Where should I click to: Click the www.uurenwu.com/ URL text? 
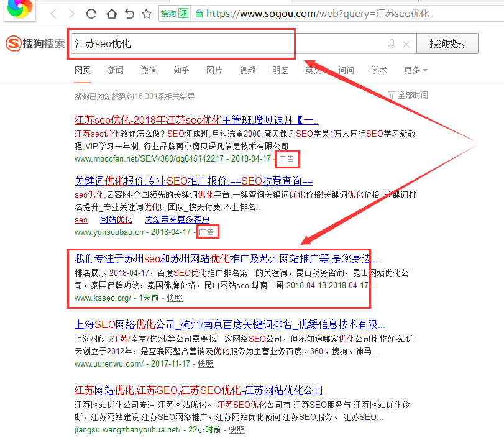pyautogui.click(x=109, y=363)
